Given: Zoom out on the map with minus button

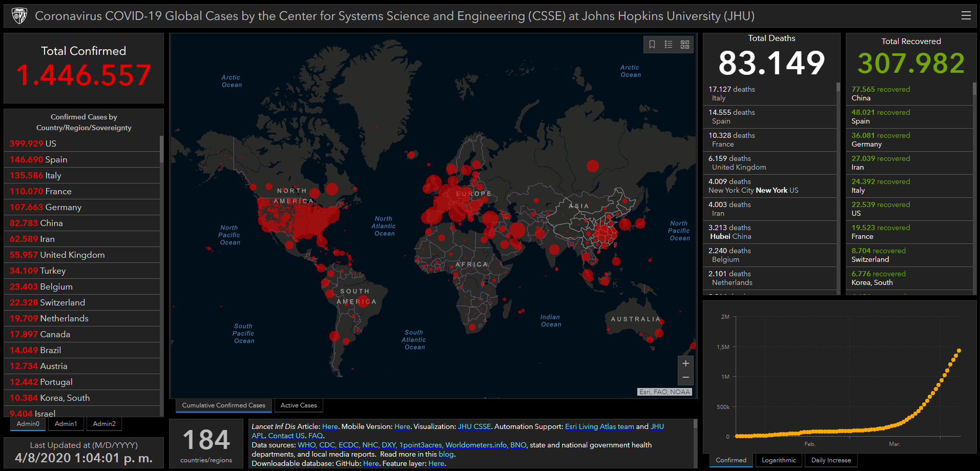Looking at the screenshot, I should (685, 378).
